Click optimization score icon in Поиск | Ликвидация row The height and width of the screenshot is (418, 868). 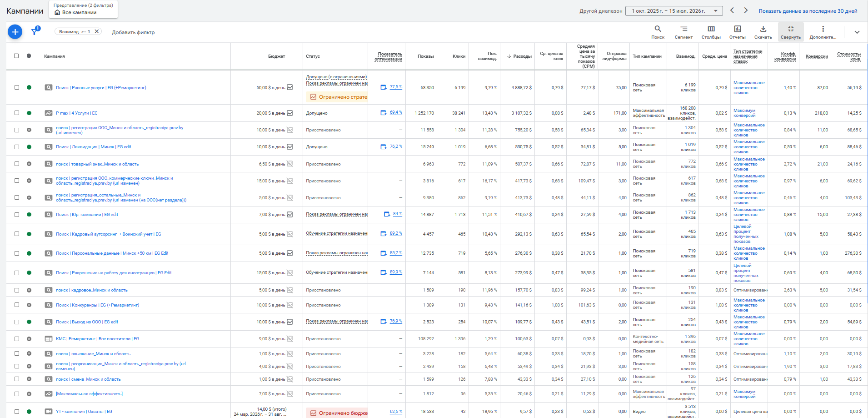pos(384,147)
